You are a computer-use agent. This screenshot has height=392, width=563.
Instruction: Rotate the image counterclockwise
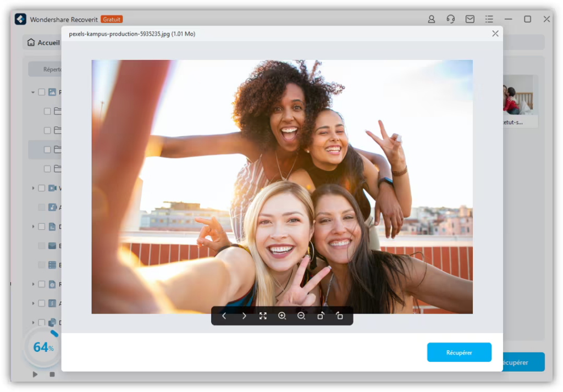coord(339,316)
